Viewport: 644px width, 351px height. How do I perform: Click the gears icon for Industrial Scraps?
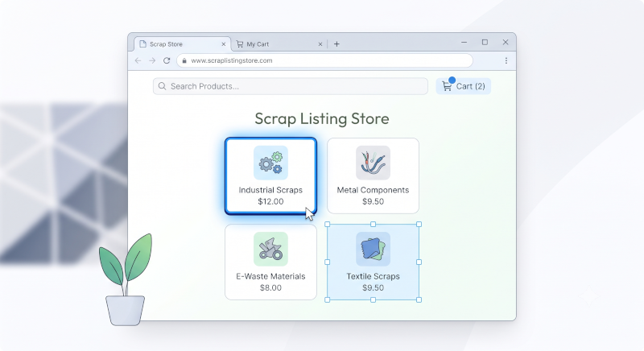[270, 163]
